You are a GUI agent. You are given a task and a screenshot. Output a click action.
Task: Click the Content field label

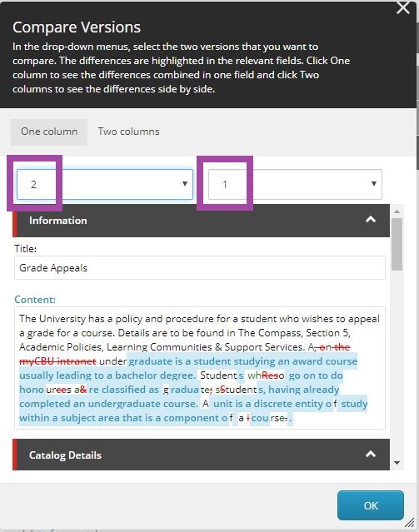point(35,300)
